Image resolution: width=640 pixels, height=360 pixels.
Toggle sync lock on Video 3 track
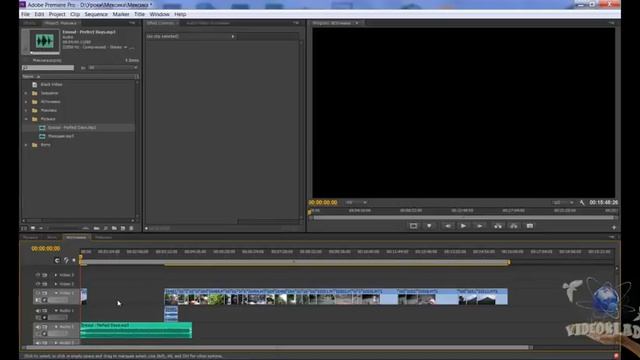45,276
